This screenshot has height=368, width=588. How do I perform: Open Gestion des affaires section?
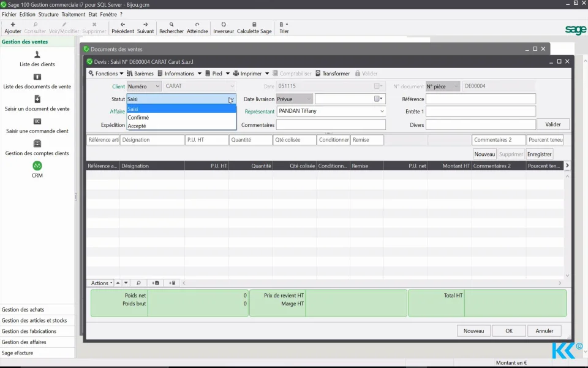click(37, 342)
